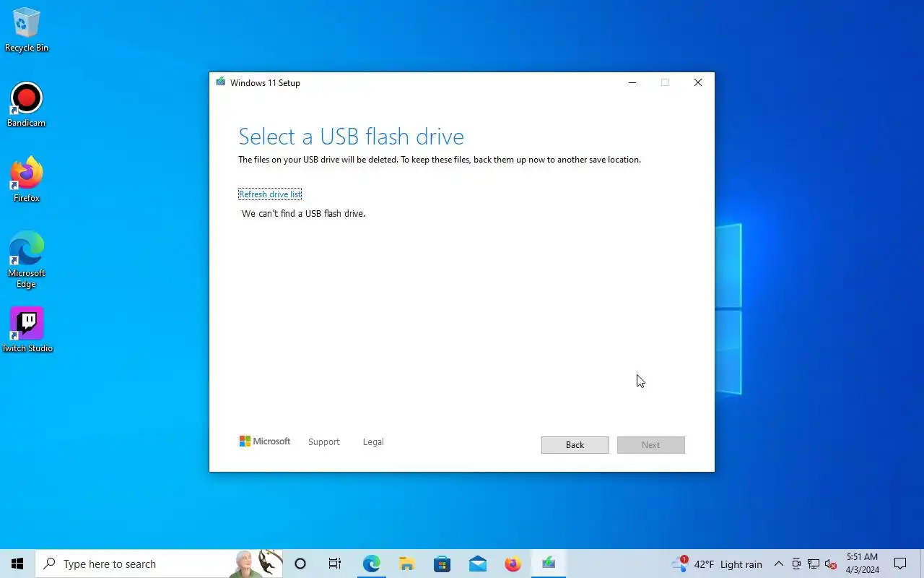Open Task View on the taskbar
This screenshot has height=578, width=924.
point(335,564)
